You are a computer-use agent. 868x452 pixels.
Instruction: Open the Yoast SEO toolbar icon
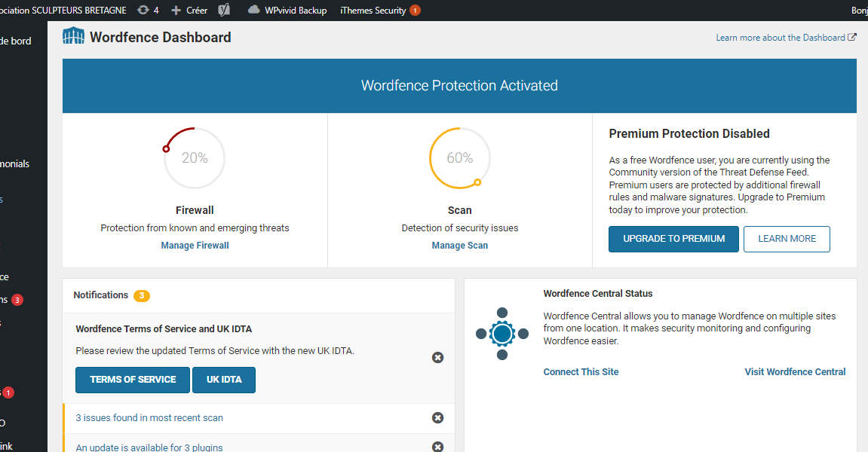[224, 11]
